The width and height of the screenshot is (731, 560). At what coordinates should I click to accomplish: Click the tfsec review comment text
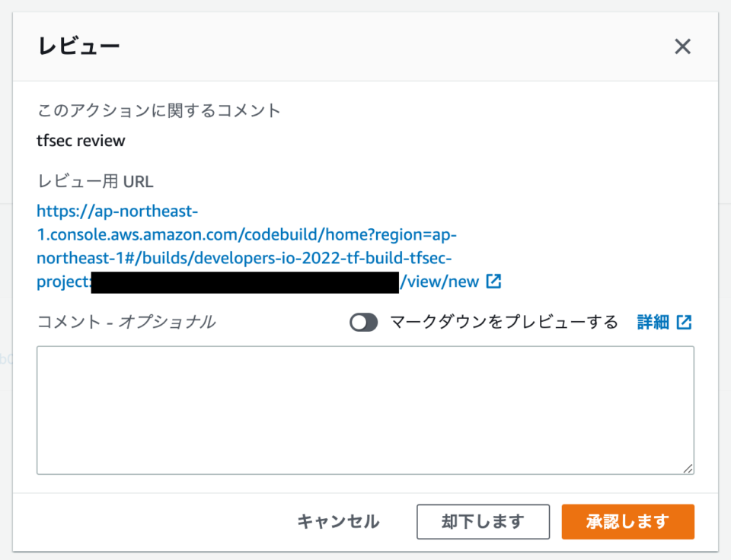[81, 140]
